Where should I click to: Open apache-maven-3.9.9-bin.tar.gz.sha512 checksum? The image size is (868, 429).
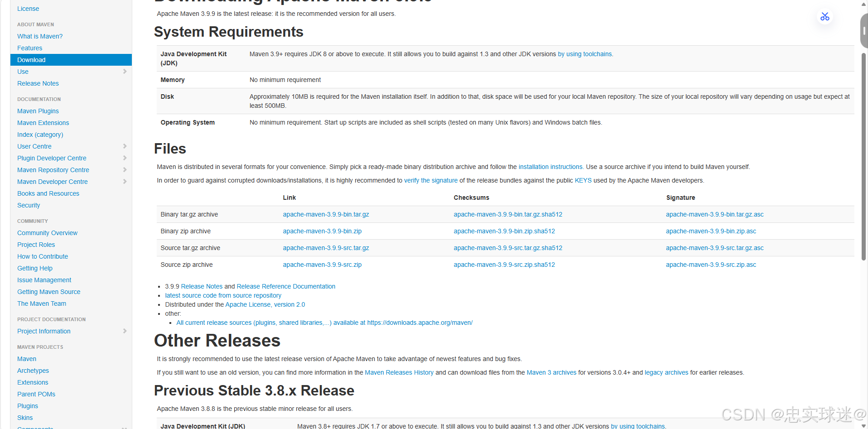508,214
